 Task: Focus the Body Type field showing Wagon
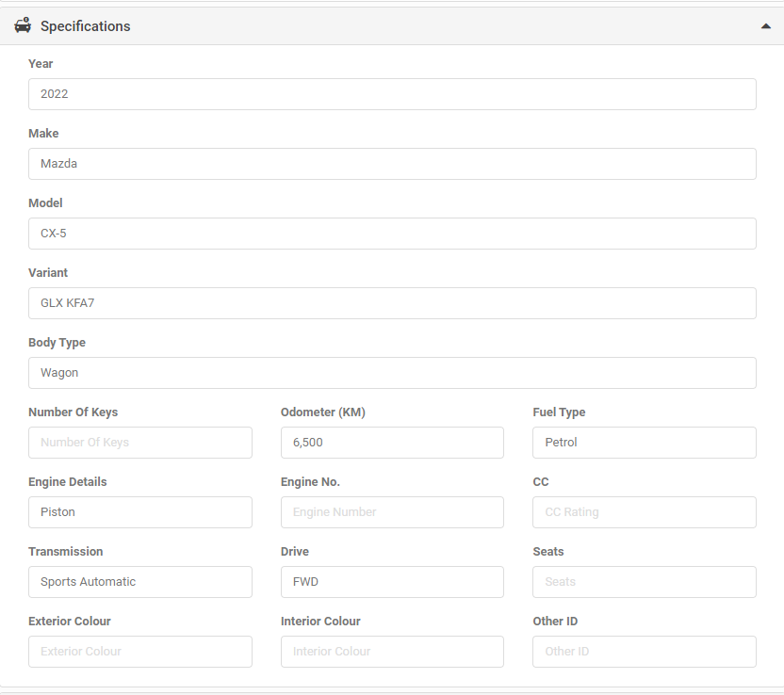click(392, 373)
